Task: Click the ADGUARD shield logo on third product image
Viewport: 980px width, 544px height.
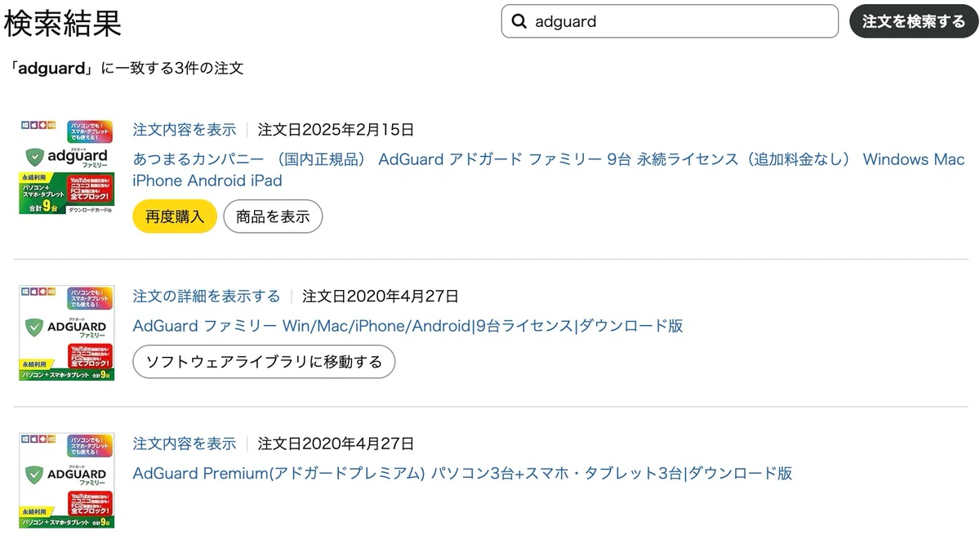Action: tap(34, 476)
